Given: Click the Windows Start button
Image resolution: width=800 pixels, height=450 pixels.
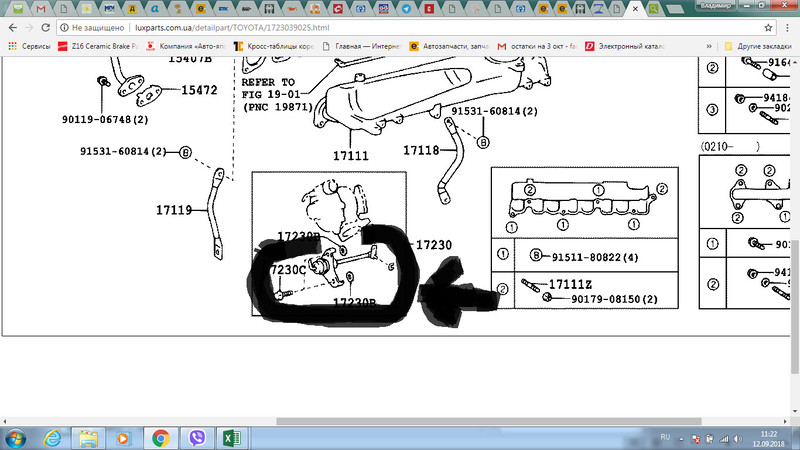Looking at the screenshot, I should click(17, 437).
